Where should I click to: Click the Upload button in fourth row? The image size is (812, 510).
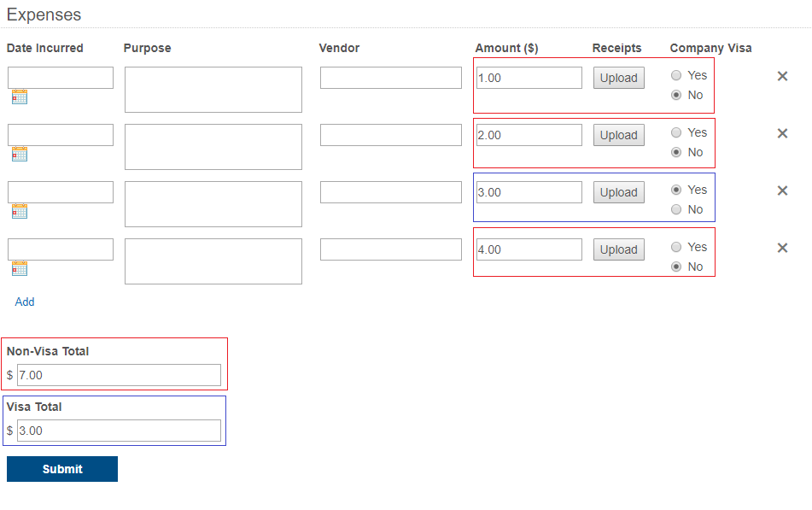(x=618, y=249)
